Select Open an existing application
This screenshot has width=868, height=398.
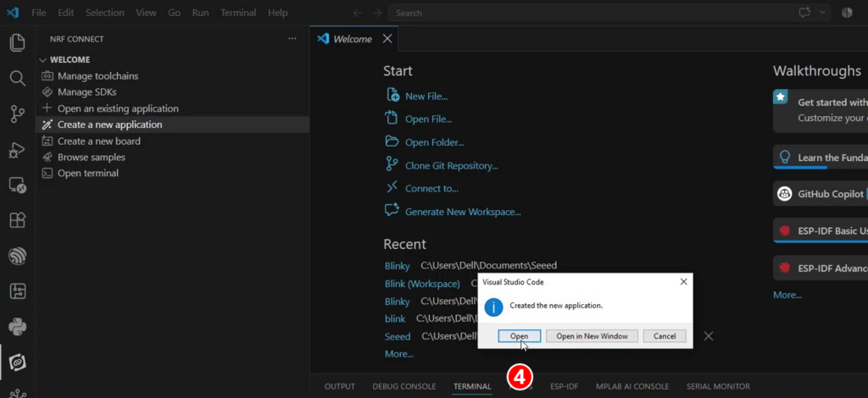coord(118,108)
